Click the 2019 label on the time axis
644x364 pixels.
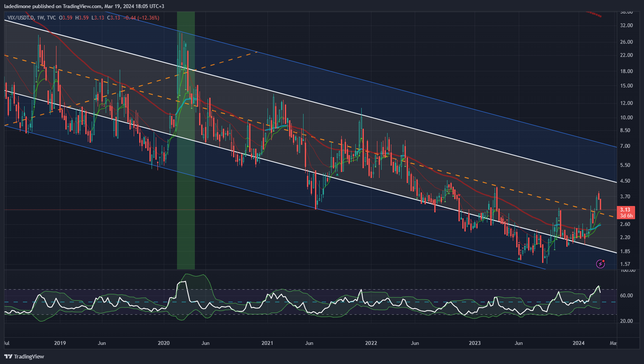pyautogui.click(x=60, y=343)
